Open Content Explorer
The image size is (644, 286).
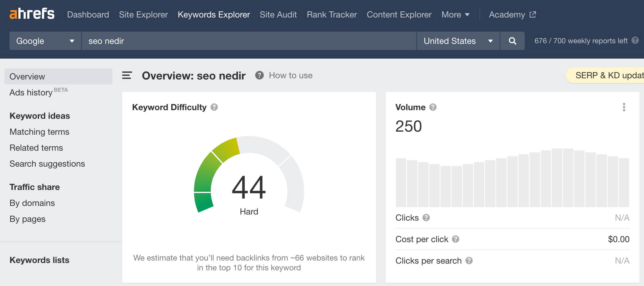(399, 14)
